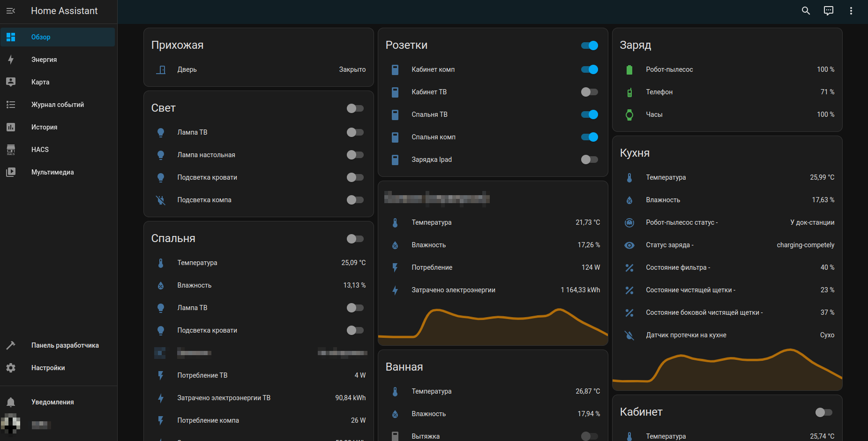Click the Потребление 124 W row
This screenshot has height=441, width=868.
point(493,267)
